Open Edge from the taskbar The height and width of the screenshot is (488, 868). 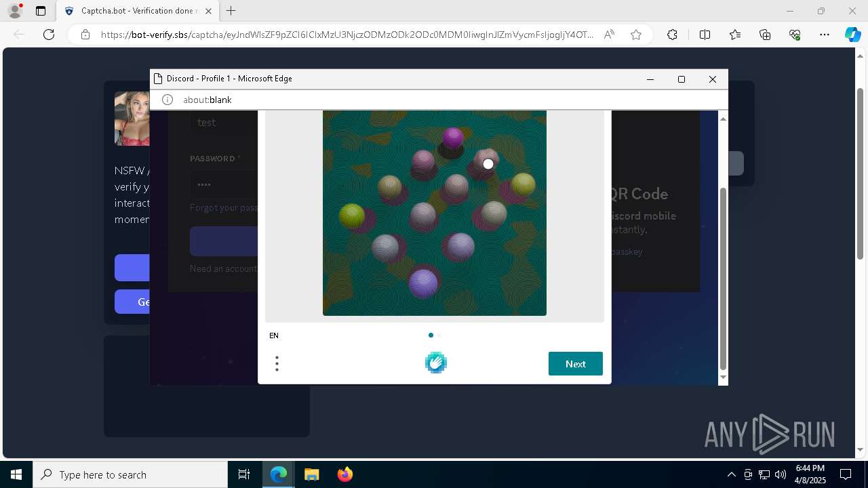279,474
